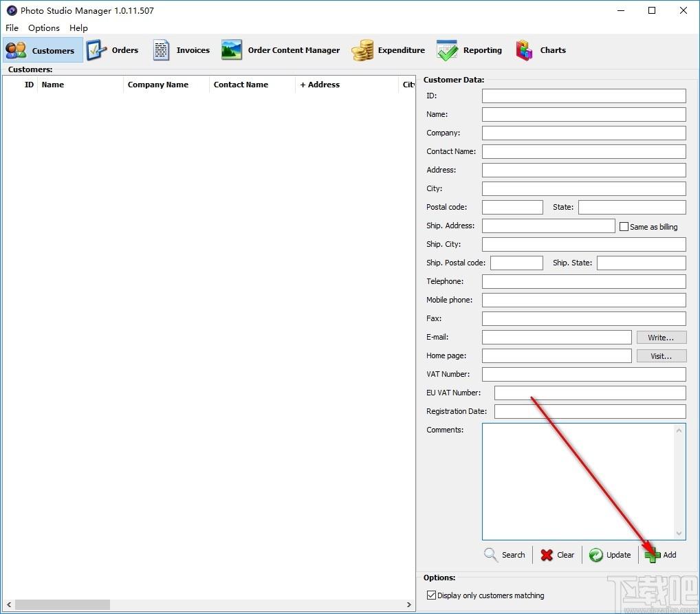The image size is (700, 614).
Task: Focus the Mobile phone input field
Action: click(x=584, y=300)
